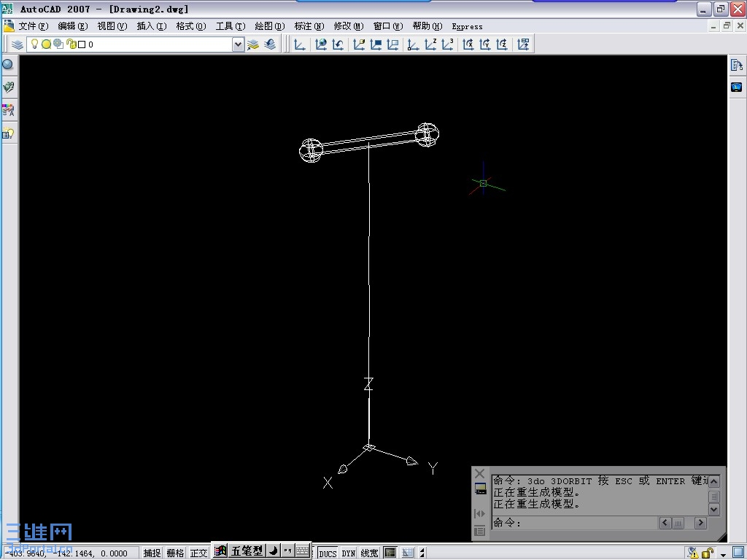This screenshot has width=747, height=560.
Task: Click the status bar toolbar lock icon
Action: pos(708,553)
